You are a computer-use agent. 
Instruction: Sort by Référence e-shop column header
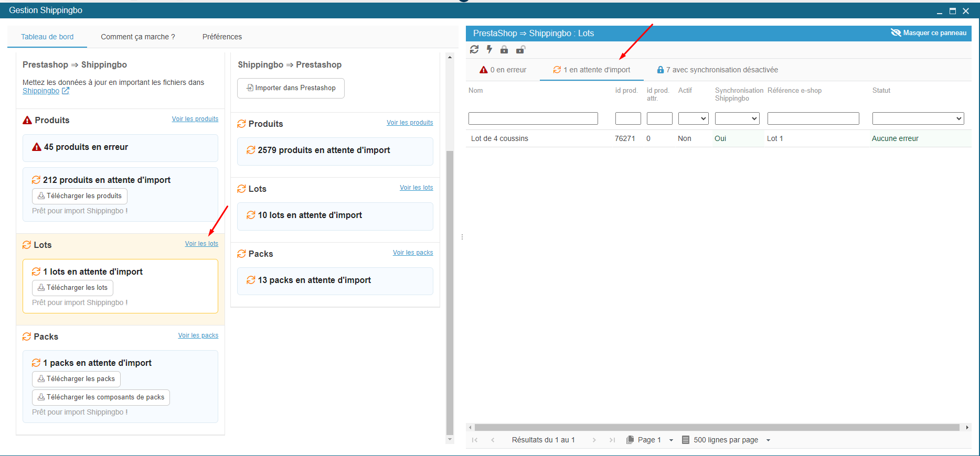[x=794, y=91]
